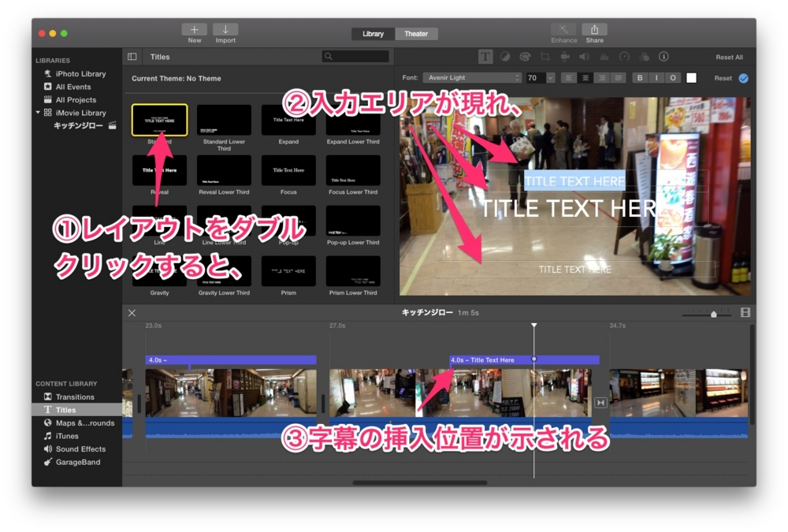Open the font size 70 dropdown
This screenshot has height=532, width=788.
click(x=540, y=78)
